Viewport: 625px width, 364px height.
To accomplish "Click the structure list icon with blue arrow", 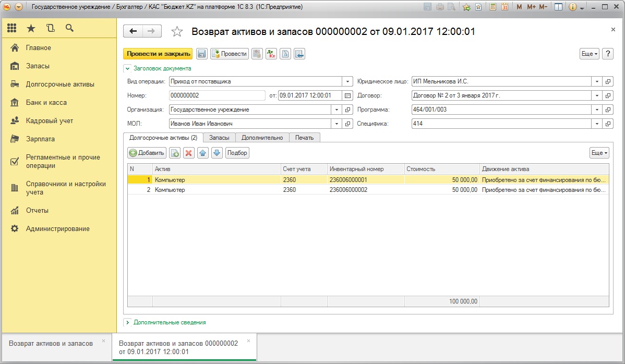I will pyautogui.click(x=299, y=54).
